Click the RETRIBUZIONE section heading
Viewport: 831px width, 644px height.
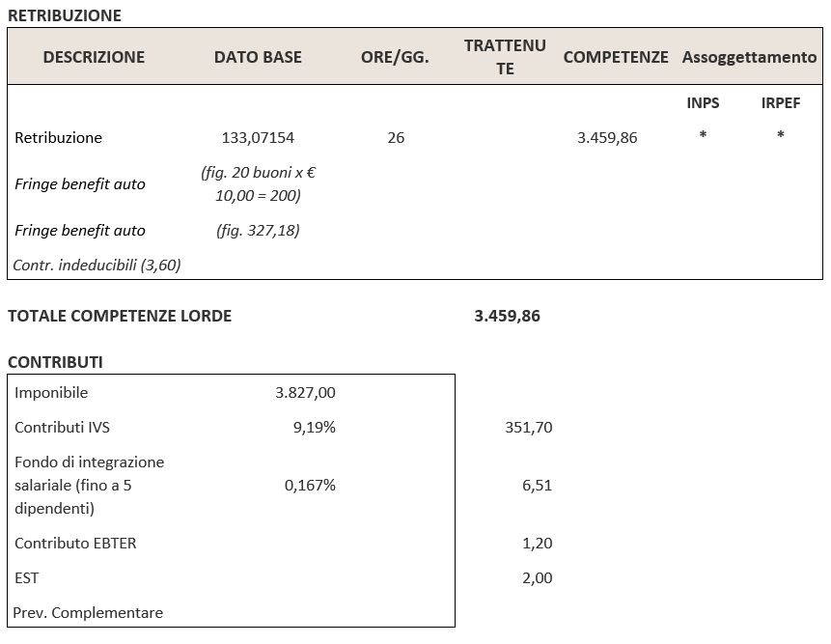pyautogui.click(x=65, y=15)
